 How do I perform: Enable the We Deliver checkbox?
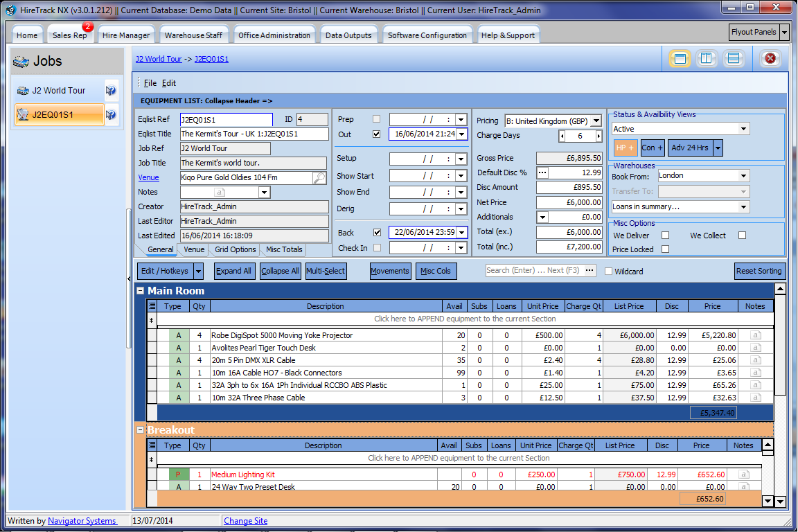pyautogui.click(x=665, y=236)
